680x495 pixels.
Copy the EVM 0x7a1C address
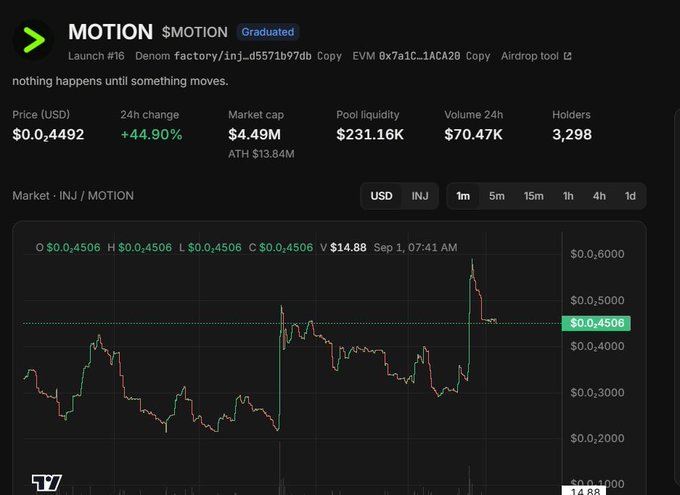click(x=478, y=56)
